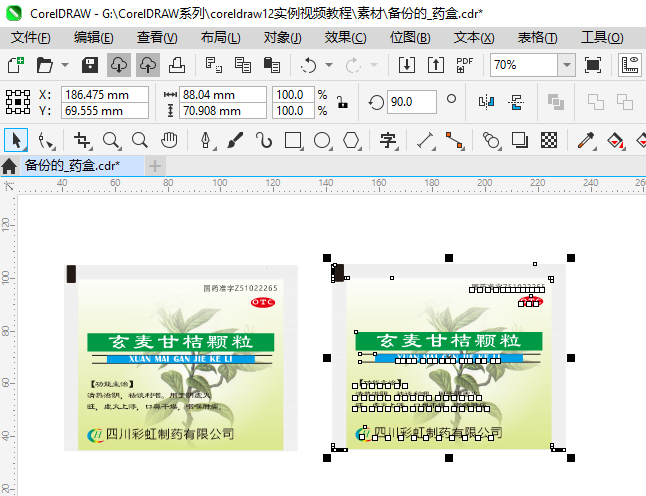
Task: Open the 文件 menu
Action: pos(30,38)
